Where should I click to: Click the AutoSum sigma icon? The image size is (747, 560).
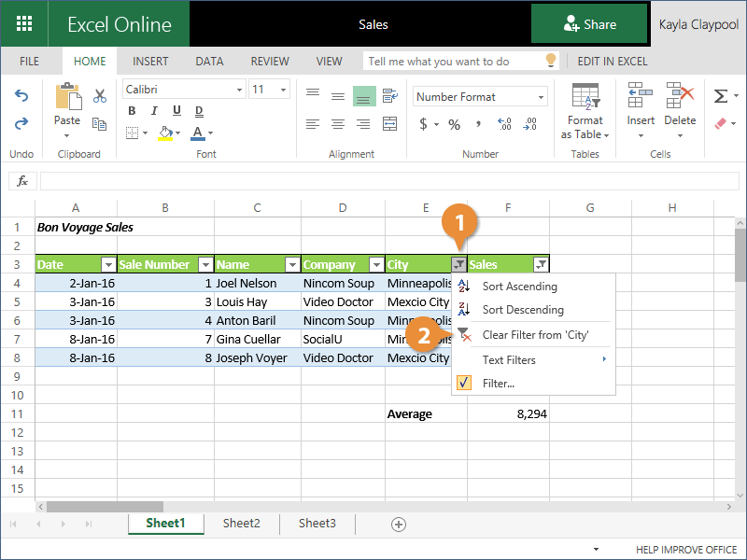click(720, 96)
